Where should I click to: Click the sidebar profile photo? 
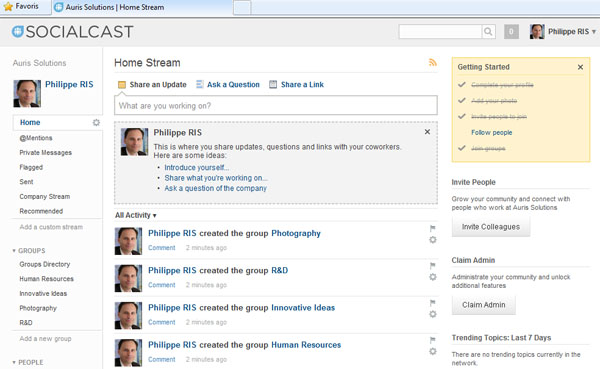(27, 93)
